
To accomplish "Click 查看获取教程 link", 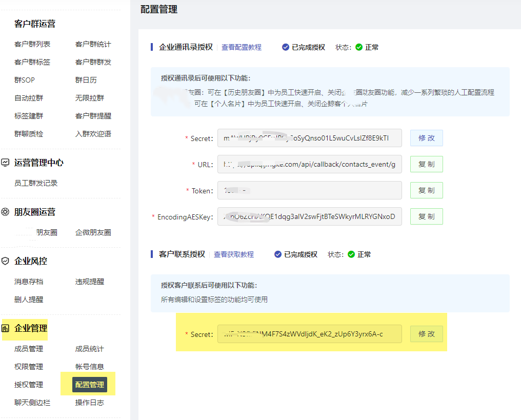I will click(234, 254).
